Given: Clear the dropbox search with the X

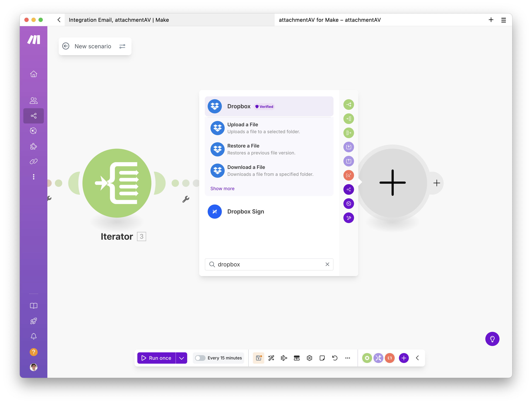Looking at the screenshot, I should [327, 264].
